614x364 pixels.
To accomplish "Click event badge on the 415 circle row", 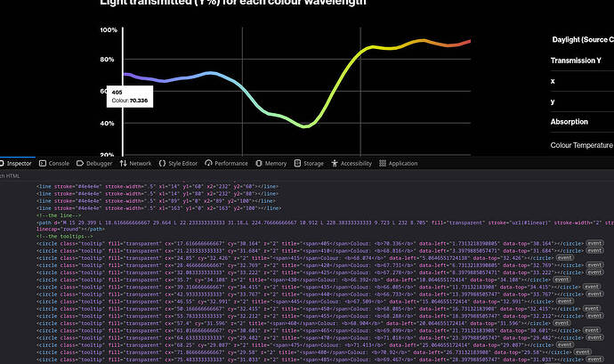I will pyautogui.click(x=565, y=258).
